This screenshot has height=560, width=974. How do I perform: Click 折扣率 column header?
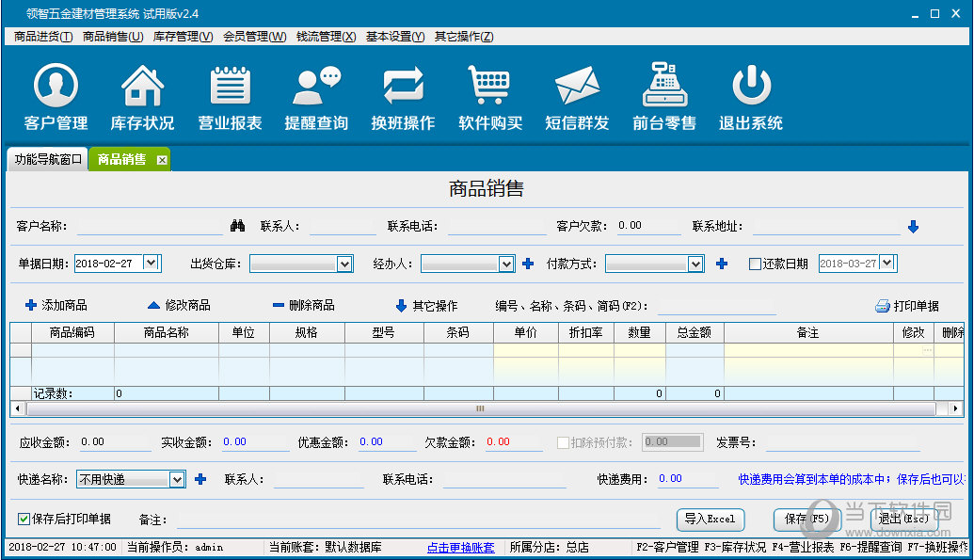[585, 332]
